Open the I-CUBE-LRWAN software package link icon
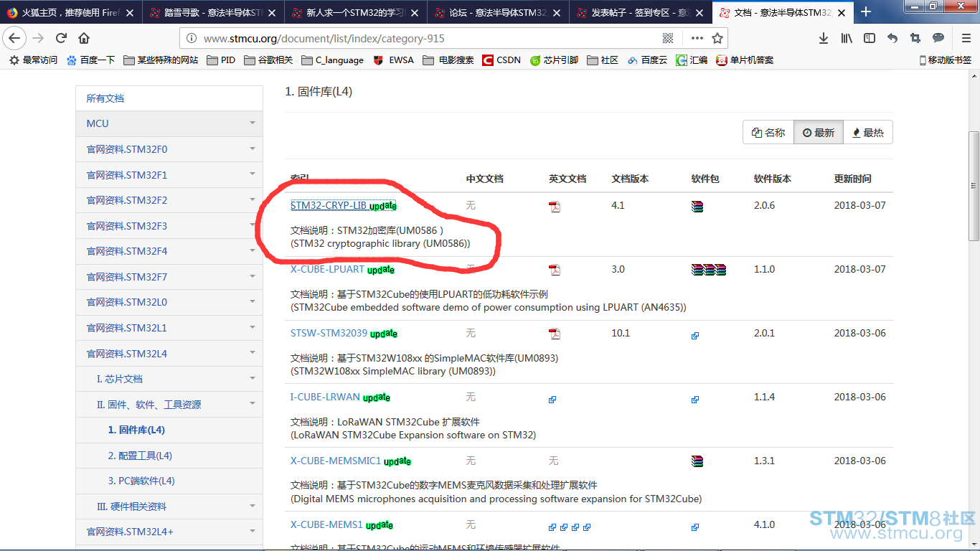980x551 pixels. [x=695, y=399]
